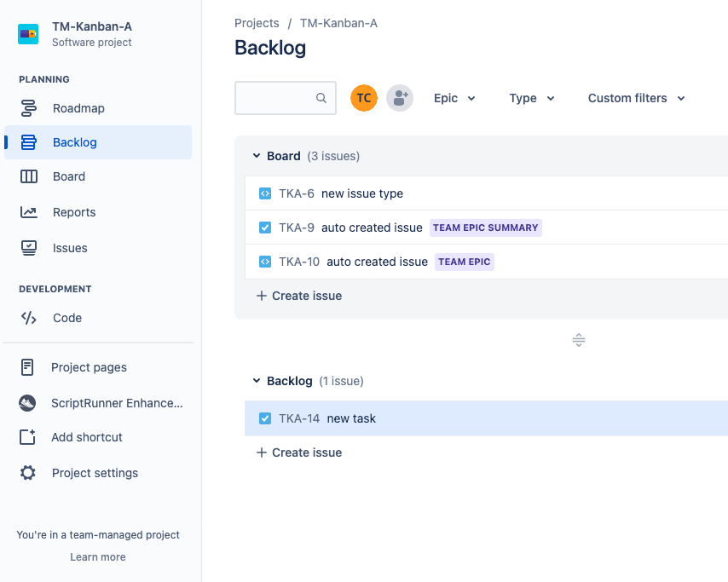Viewport: 728px width, 582px height.
Task: Click the section divider handle
Action: coord(579,340)
